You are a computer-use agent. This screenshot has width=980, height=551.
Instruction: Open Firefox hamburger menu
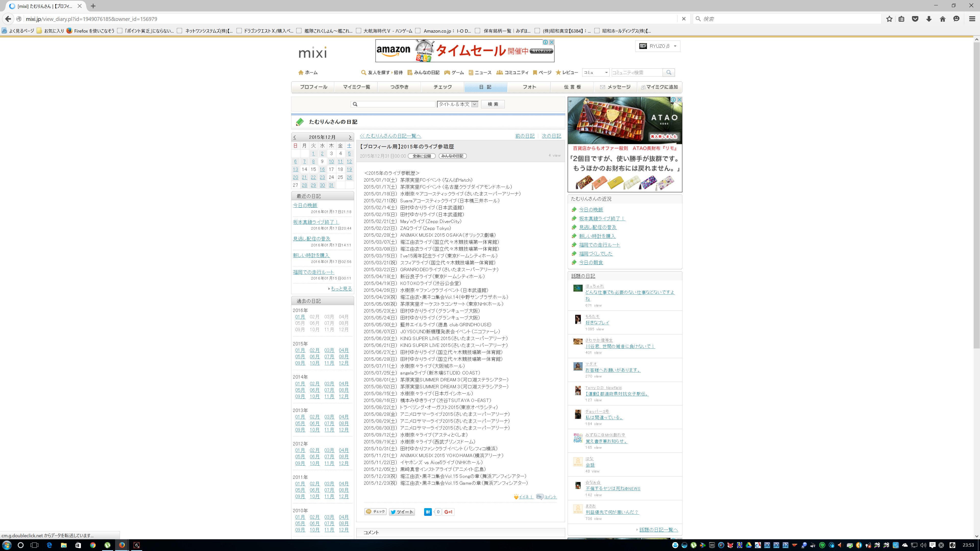point(972,19)
